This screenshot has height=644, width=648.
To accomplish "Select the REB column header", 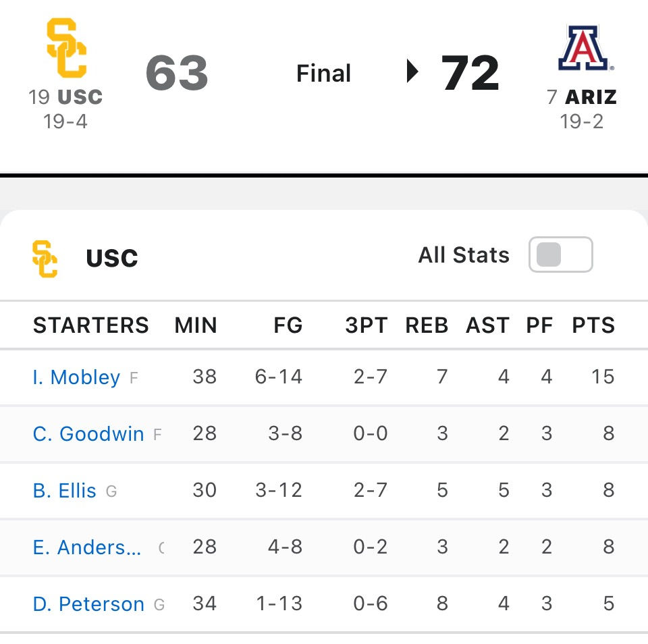I will click(427, 325).
